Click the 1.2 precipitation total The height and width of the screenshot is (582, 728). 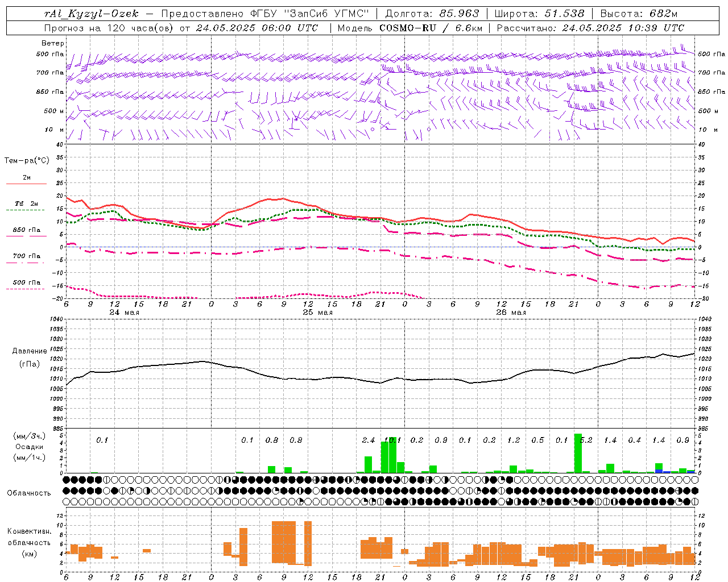514,440
